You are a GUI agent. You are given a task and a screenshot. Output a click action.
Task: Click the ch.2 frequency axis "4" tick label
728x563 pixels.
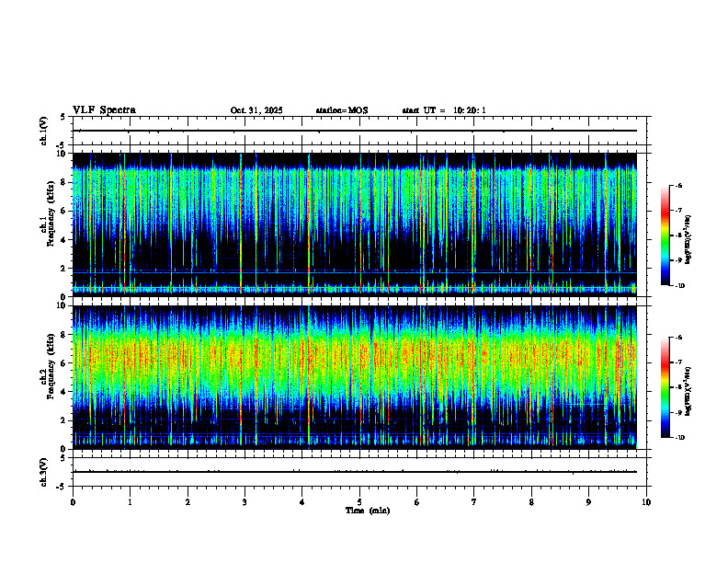tap(64, 392)
